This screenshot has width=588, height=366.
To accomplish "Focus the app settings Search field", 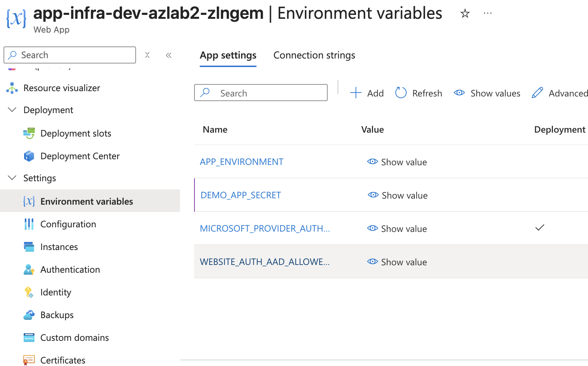I will (261, 93).
